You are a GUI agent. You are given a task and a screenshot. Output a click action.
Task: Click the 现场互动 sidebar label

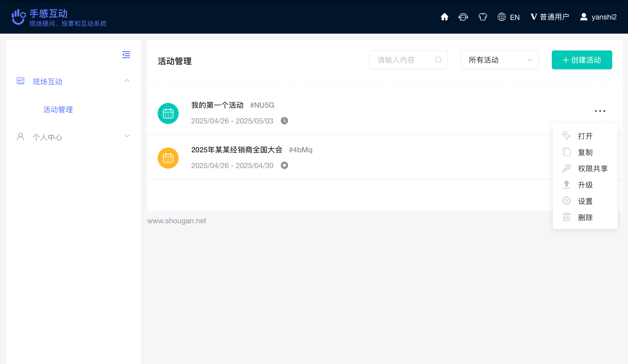click(x=48, y=82)
